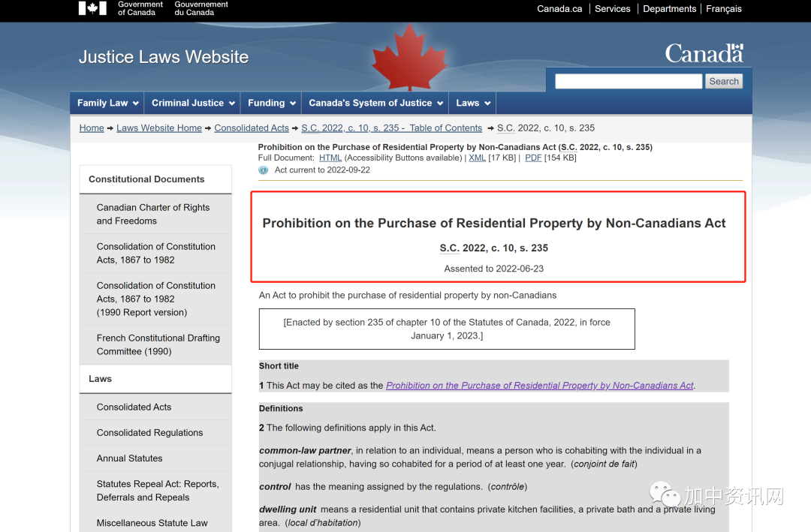The width and height of the screenshot is (811, 532).
Task: Open the Criminal Justice menu
Action: (192, 103)
